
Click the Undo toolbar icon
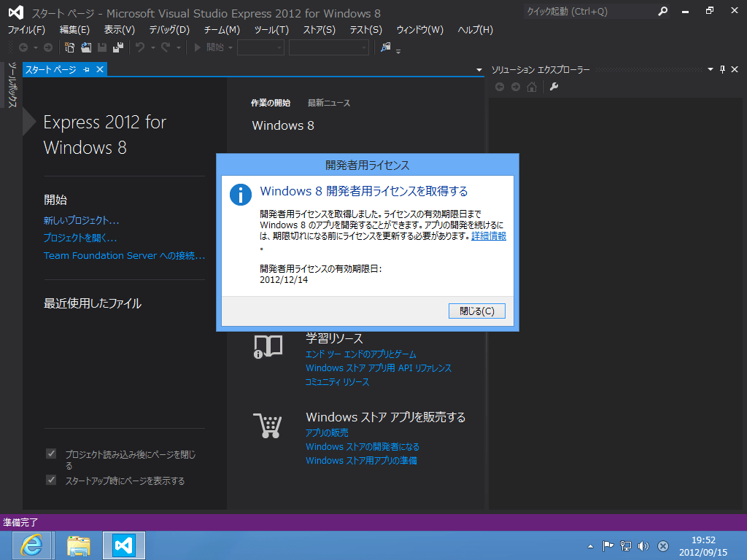coord(140,47)
